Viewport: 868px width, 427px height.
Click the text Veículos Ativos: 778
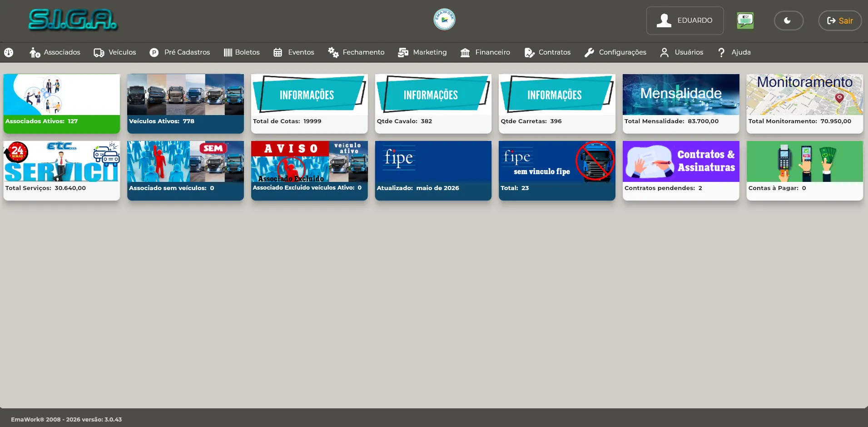tap(162, 121)
